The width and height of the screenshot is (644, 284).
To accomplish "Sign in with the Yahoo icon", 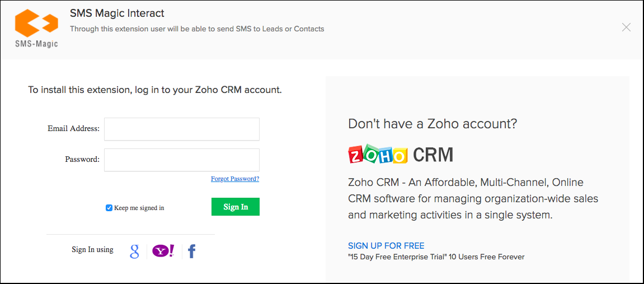I will click(x=163, y=251).
